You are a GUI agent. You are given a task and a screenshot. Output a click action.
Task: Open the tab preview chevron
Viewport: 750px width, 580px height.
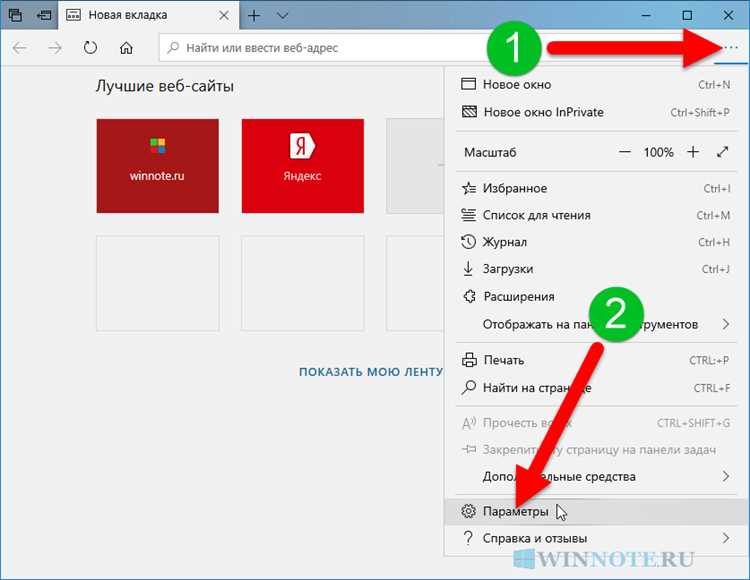[x=283, y=16]
